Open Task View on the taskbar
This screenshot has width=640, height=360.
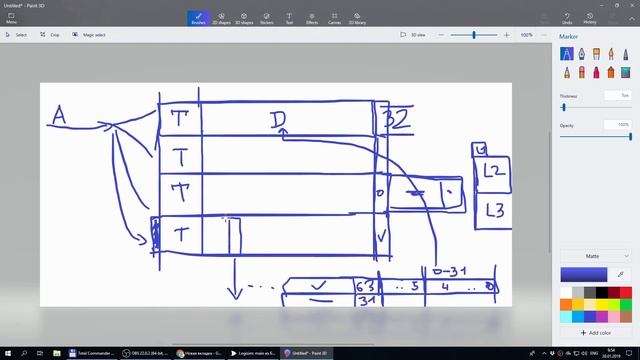tap(40, 353)
